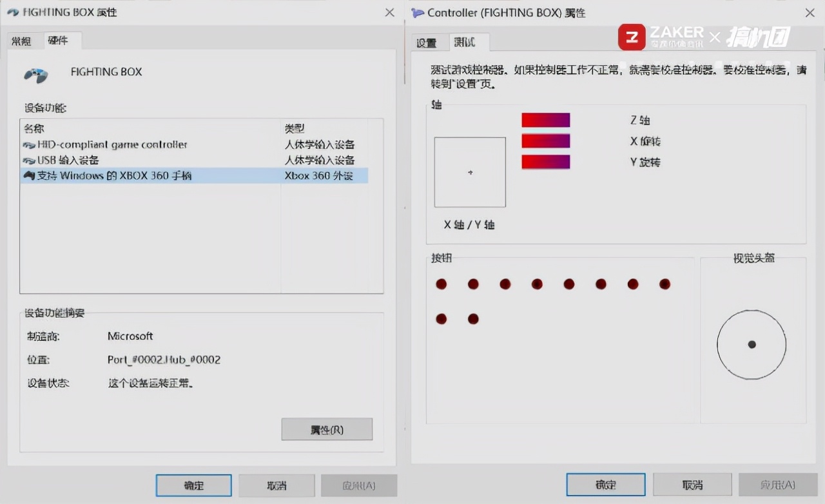Choose 取消 in FIGHTING BOX 属性 window
Viewport: 825px width, 504px height.
coord(277,485)
